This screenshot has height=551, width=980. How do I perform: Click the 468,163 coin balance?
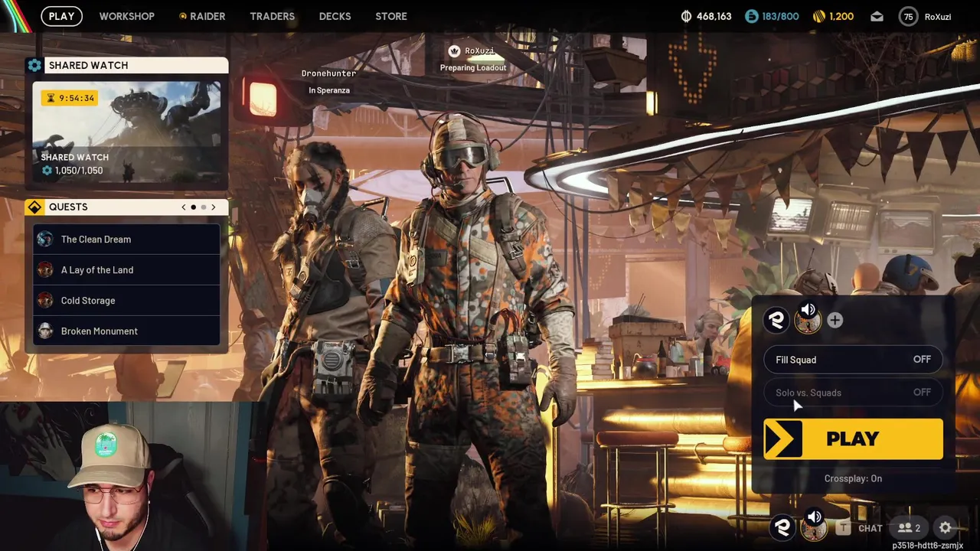pos(714,16)
